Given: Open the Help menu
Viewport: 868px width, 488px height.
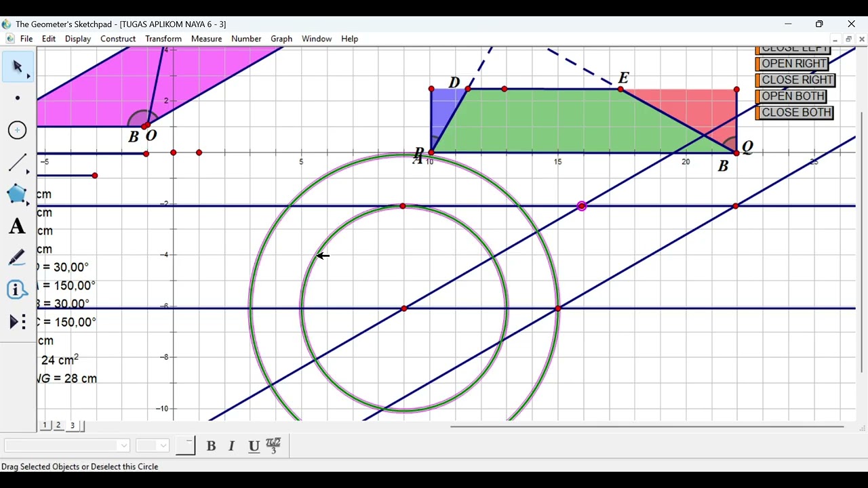Looking at the screenshot, I should coord(350,39).
